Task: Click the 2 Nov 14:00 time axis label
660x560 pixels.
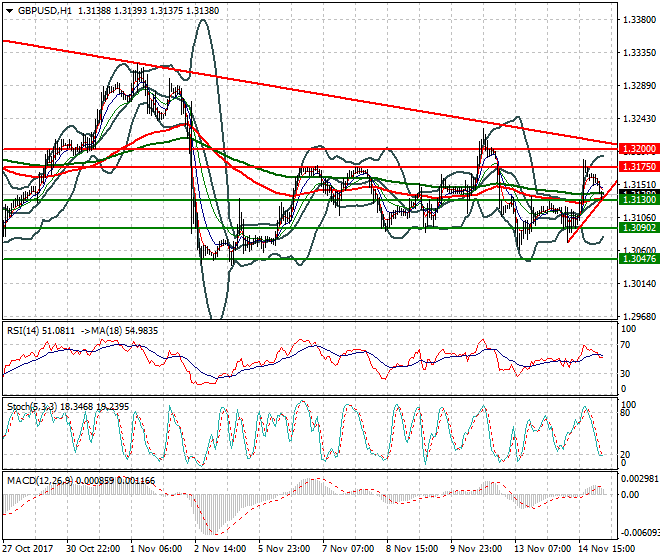Action: 220,549
